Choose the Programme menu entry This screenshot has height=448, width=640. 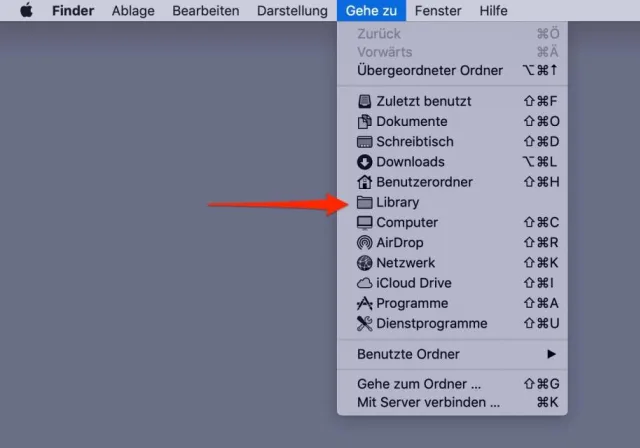[412, 303]
